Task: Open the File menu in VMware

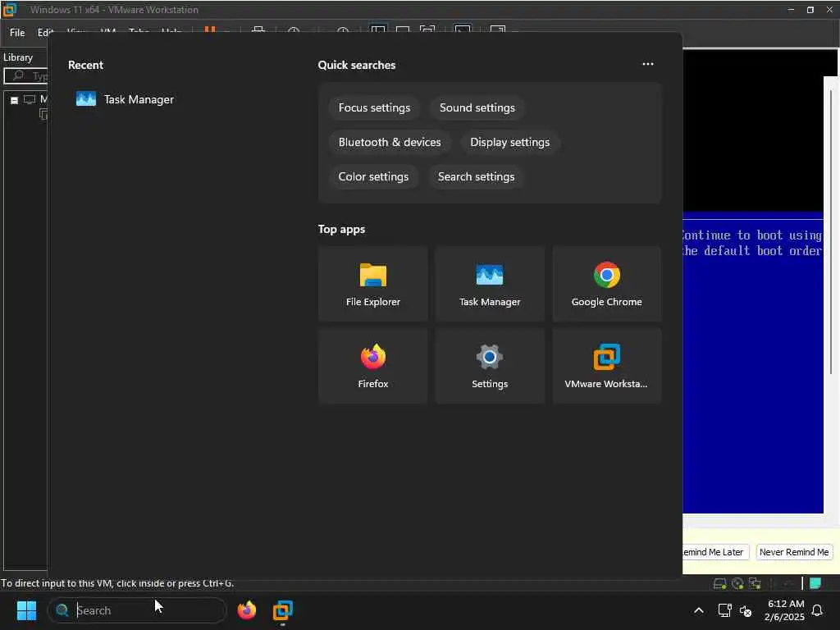Action: [x=17, y=32]
